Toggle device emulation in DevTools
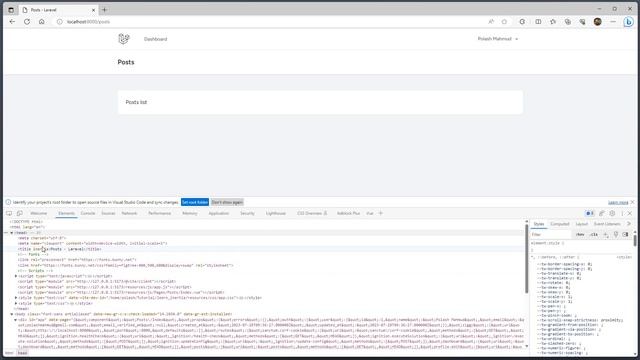 click(x=20, y=213)
